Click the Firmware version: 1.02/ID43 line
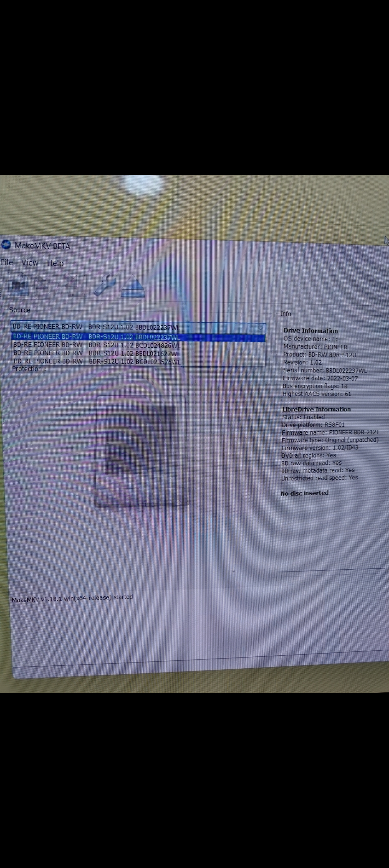 pyautogui.click(x=320, y=448)
